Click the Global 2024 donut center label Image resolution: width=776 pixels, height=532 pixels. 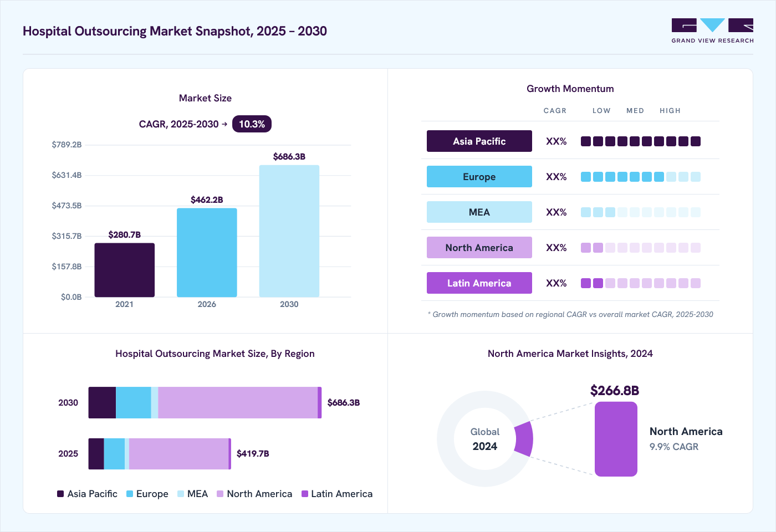(x=485, y=439)
